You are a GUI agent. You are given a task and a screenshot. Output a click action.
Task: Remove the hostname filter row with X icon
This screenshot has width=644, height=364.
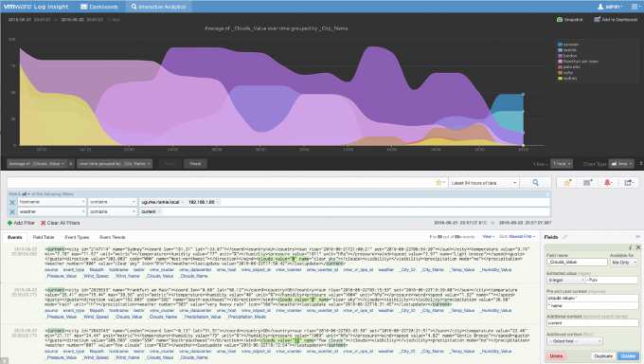[x=12, y=202]
